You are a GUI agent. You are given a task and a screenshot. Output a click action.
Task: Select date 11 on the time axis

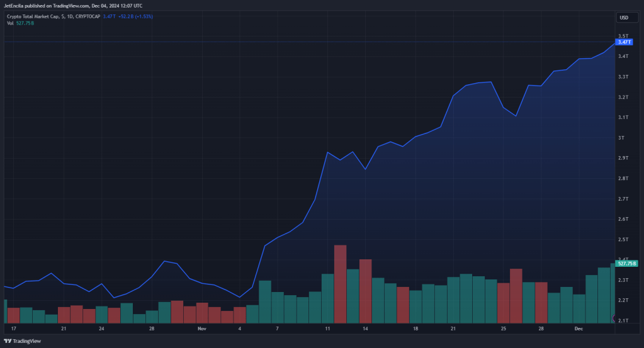(327, 328)
